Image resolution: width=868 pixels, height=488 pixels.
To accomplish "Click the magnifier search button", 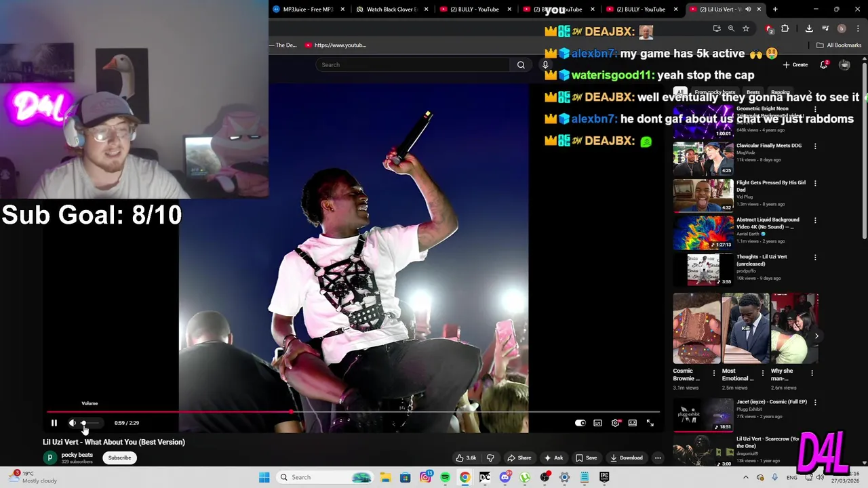I will point(521,64).
